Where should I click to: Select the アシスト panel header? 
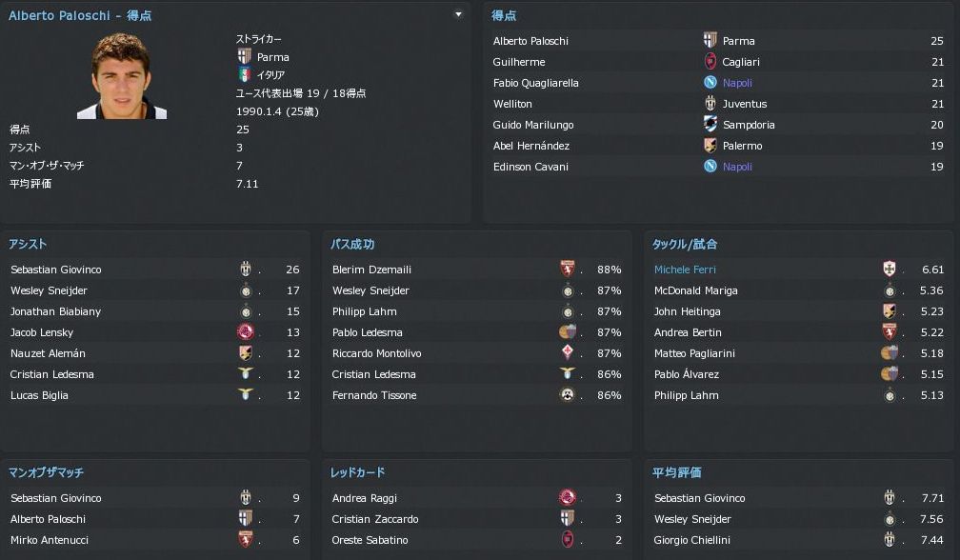(x=28, y=245)
